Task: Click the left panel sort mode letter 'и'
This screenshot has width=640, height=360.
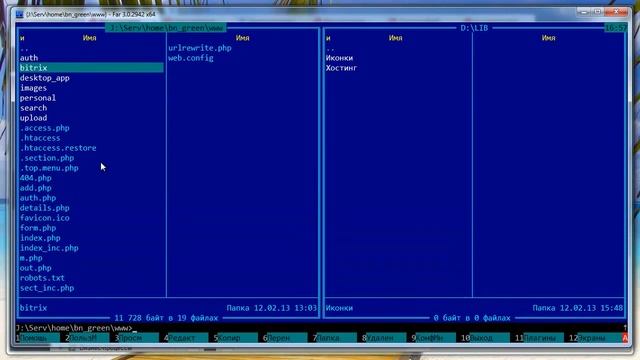Action: click(x=22, y=38)
